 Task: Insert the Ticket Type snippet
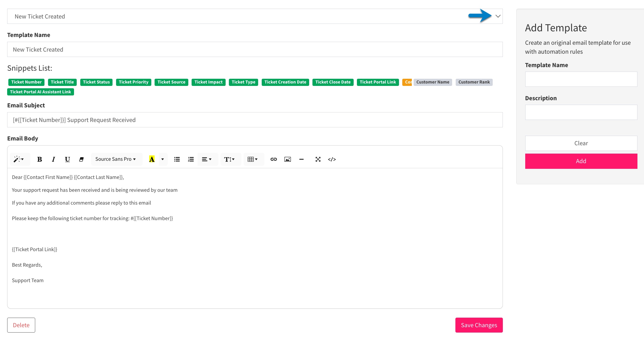(x=244, y=82)
